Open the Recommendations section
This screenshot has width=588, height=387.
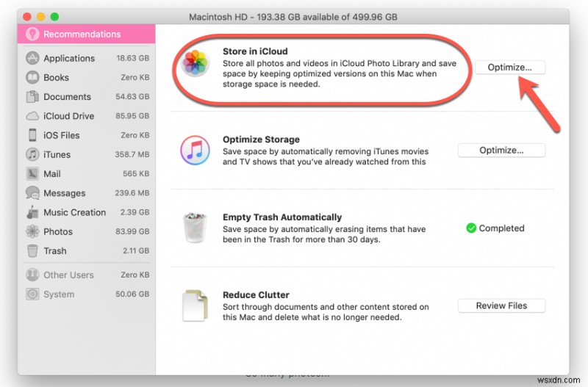(86, 34)
